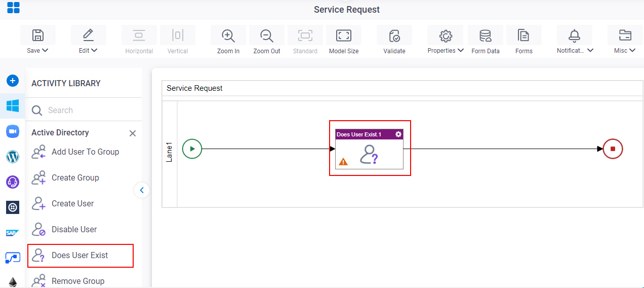The width and height of the screenshot is (644, 288).
Task: Click the Notifications bell icon
Action: (574, 35)
